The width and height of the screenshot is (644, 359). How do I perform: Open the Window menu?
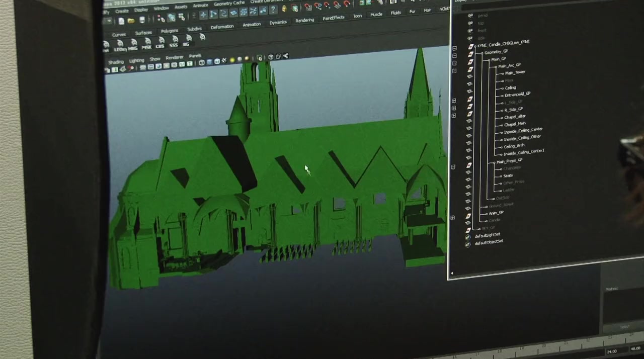coord(161,9)
